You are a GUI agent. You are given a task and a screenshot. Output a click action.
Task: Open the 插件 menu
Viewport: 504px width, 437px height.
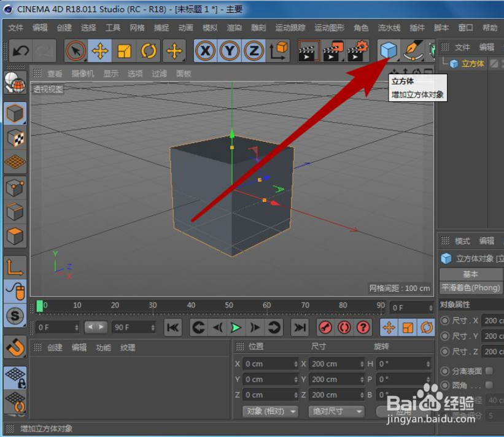pos(417,28)
